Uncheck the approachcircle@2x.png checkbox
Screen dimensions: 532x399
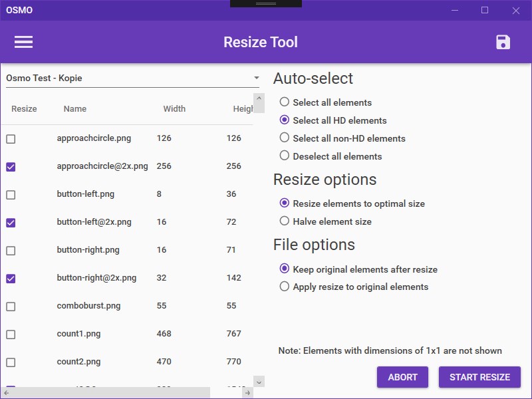(x=11, y=167)
